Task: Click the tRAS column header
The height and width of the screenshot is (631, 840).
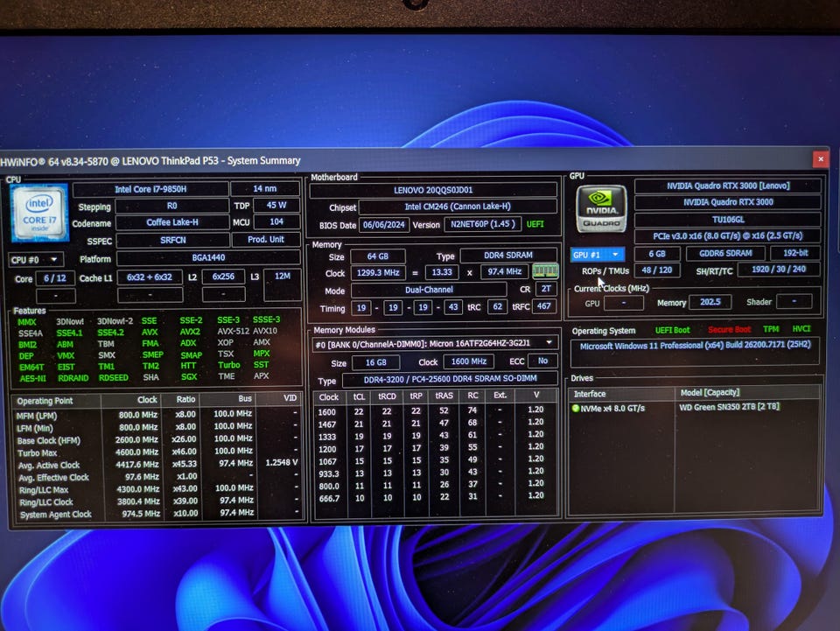Action: tap(444, 396)
